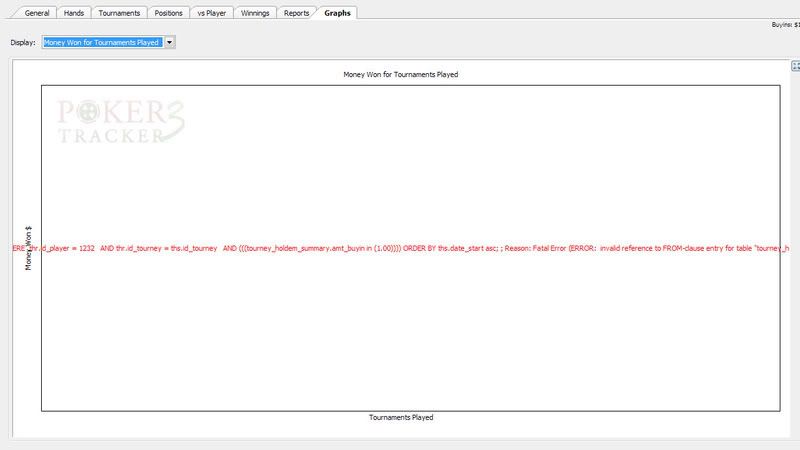Go to the Tournaments tab
The width and height of the screenshot is (800, 450).
119,13
